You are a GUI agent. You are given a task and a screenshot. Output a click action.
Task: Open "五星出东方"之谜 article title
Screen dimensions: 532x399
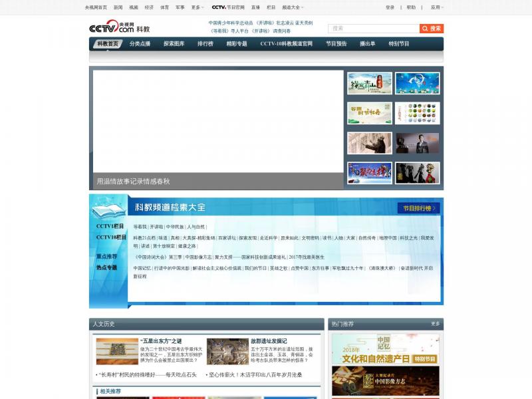click(161, 341)
